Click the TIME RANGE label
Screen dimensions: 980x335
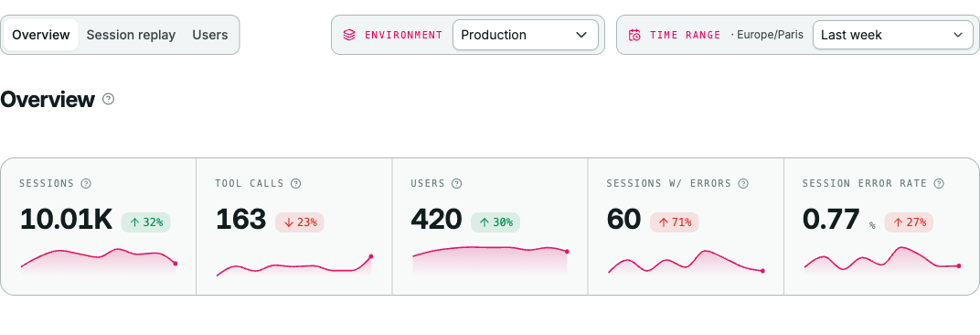coord(686,35)
